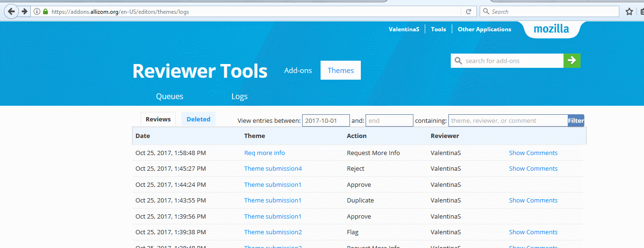Open Theme submission1 link in Duplicate row
Image resolution: width=644 pixels, height=248 pixels.
tap(273, 200)
